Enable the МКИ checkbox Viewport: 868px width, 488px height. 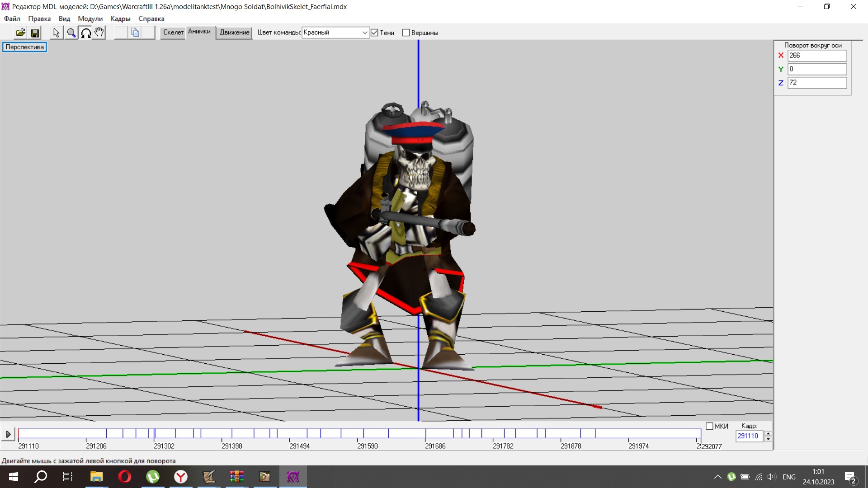tap(709, 426)
